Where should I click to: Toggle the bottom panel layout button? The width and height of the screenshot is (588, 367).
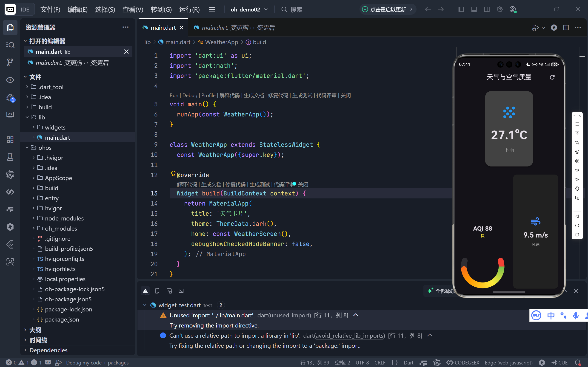coord(474,9)
